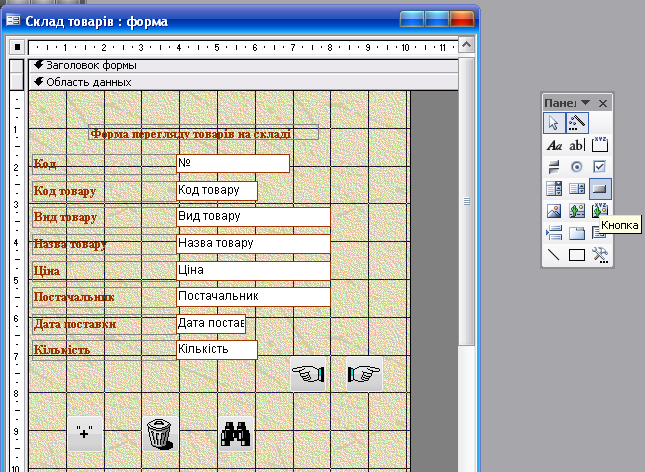Open More Controls hammer-and-wrench tool
Image resolution: width=645 pixels, height=472 pixels.
[x=600, y=255]
